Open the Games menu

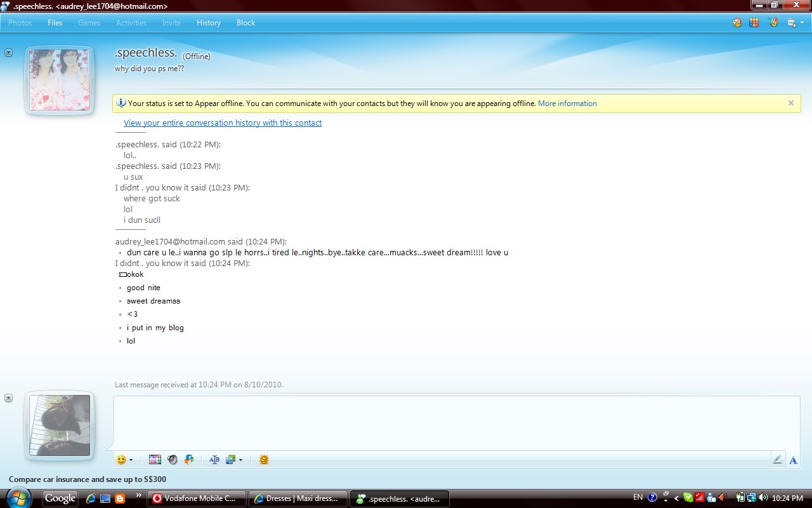point(89,23)
